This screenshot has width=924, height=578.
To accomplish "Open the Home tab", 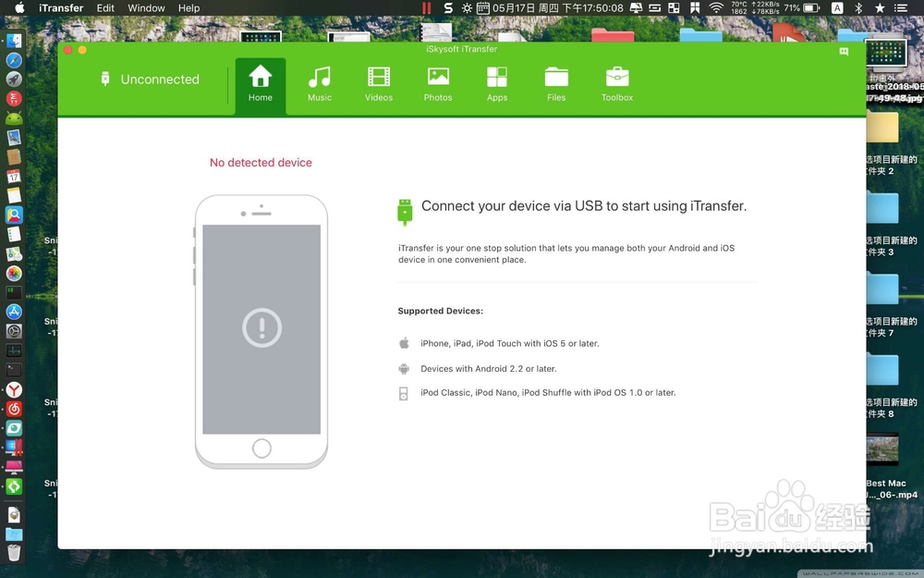I will click(261, 84).
